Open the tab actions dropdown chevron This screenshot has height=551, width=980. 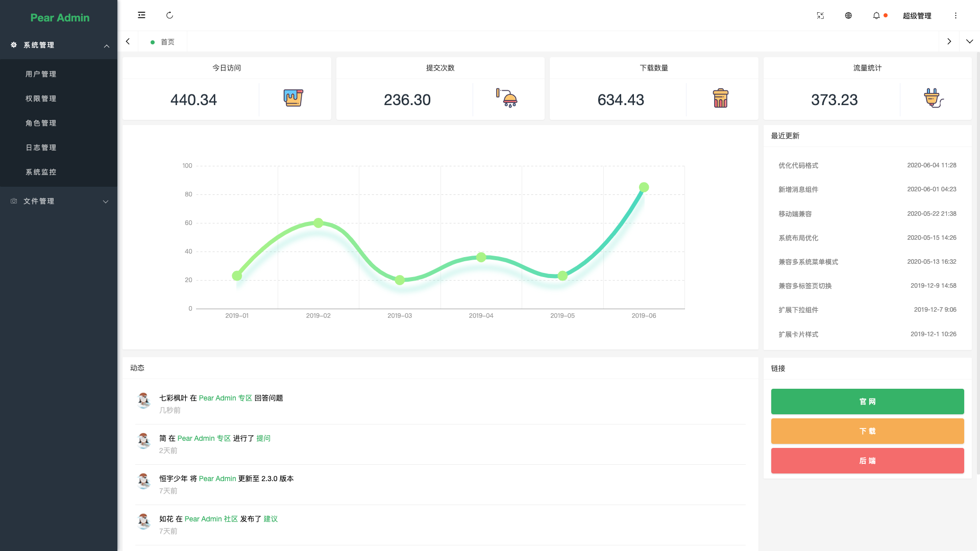click(x=969, y=41)
